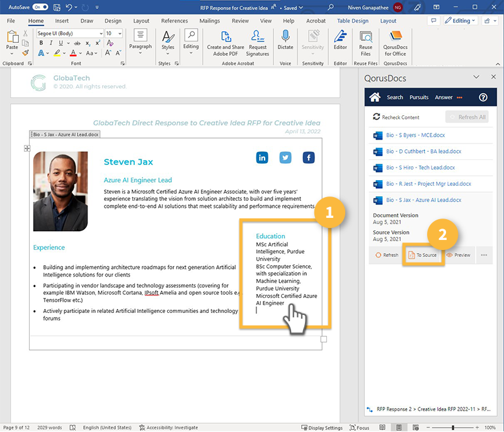Toggle bold formatting
Screen dimensions: 504x432
point(41,43)
